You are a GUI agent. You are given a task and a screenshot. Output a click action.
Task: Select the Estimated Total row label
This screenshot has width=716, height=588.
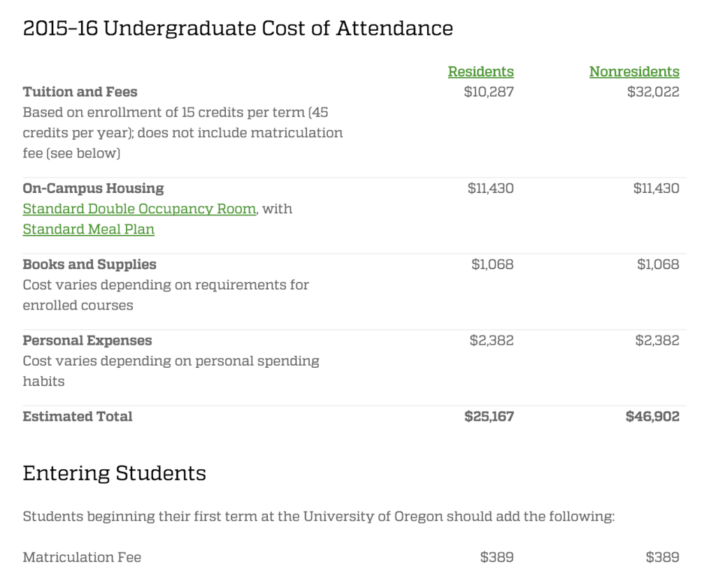click(78, 416)
